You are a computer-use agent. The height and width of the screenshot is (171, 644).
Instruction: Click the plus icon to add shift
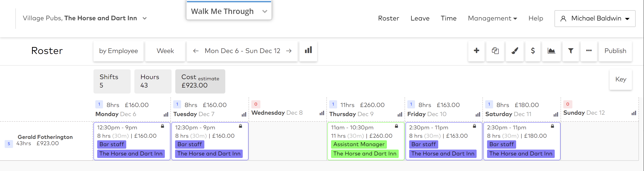(476, 51)
